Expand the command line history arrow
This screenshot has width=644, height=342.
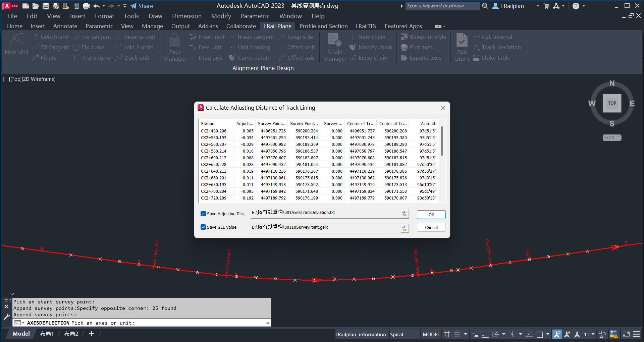268,323
